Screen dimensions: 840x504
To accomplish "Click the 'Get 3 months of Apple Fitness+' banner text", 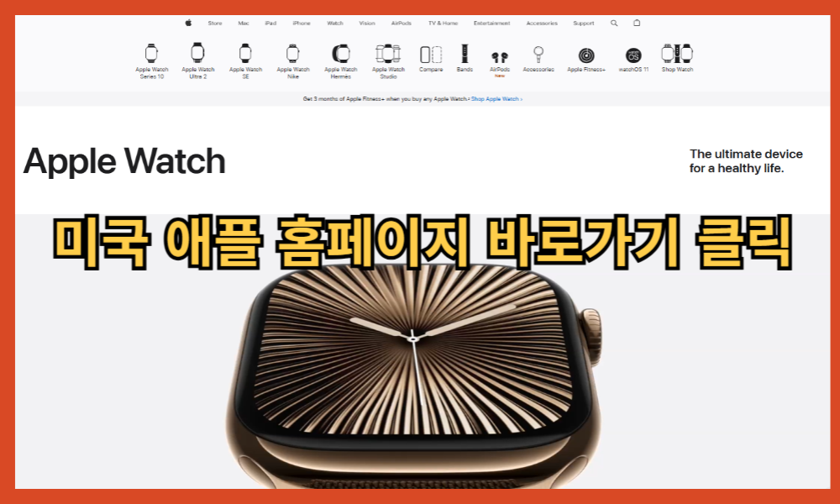I will 386,99.
